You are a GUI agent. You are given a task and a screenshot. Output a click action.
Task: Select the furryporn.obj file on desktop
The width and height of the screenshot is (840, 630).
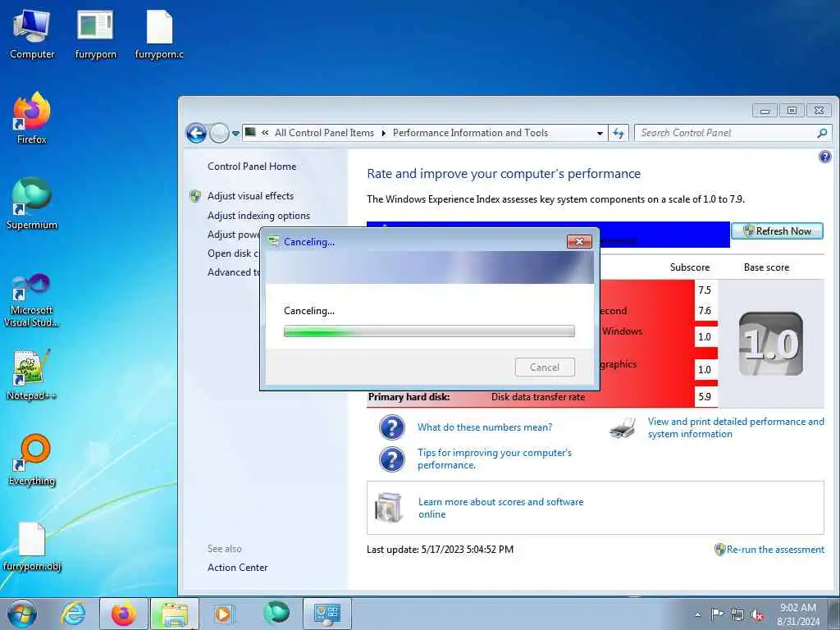coord(32,546)
